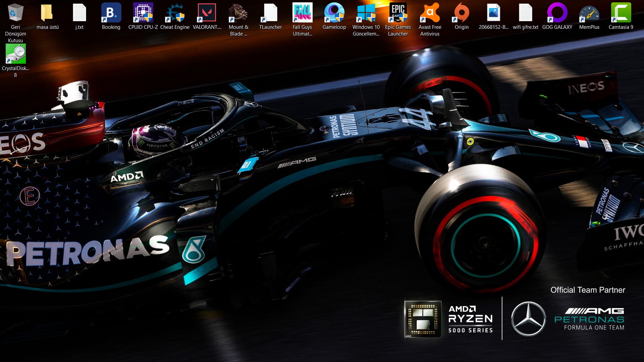Image resolution: width=644 pixels, height=362 pixels.
Task: Select the TLauncher icon
Action: click(x=270, y=16)
